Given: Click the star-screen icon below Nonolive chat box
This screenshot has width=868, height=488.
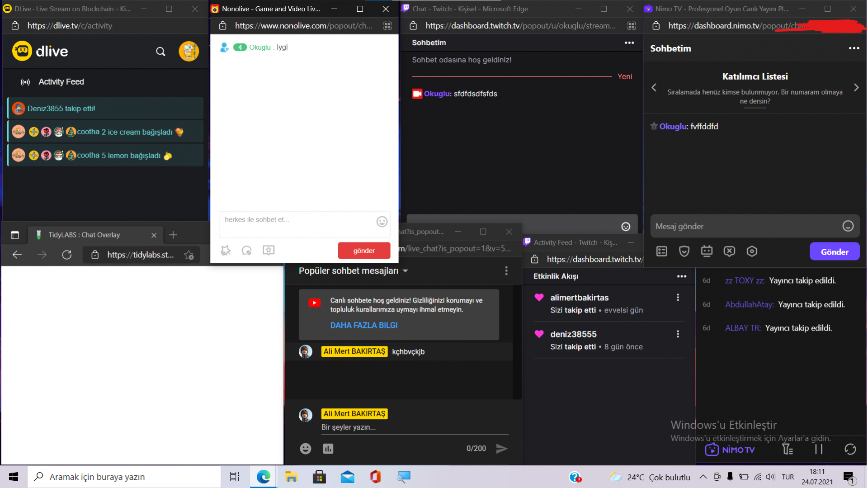Looking at the screenshot, I should (269, 250).
